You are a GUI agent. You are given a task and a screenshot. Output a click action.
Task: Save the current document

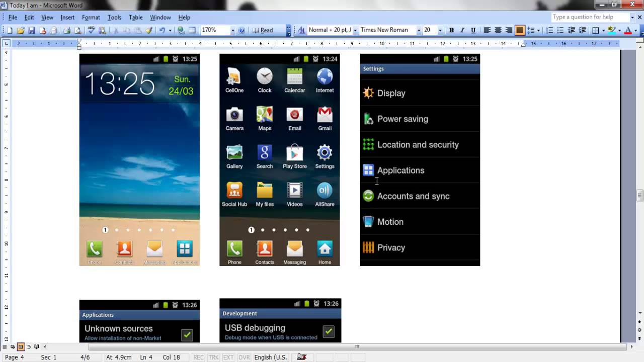pyautogui.click(x=31, y=30)
